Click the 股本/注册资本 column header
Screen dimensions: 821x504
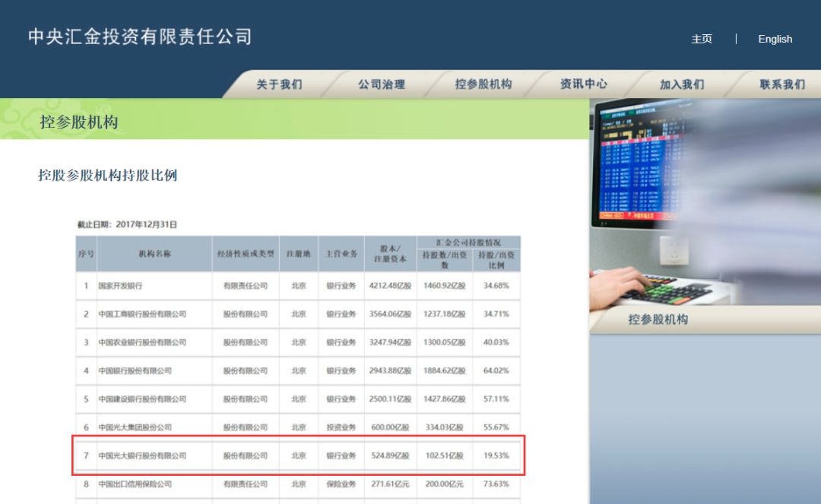pyautogui.click(x=390, y=254)
